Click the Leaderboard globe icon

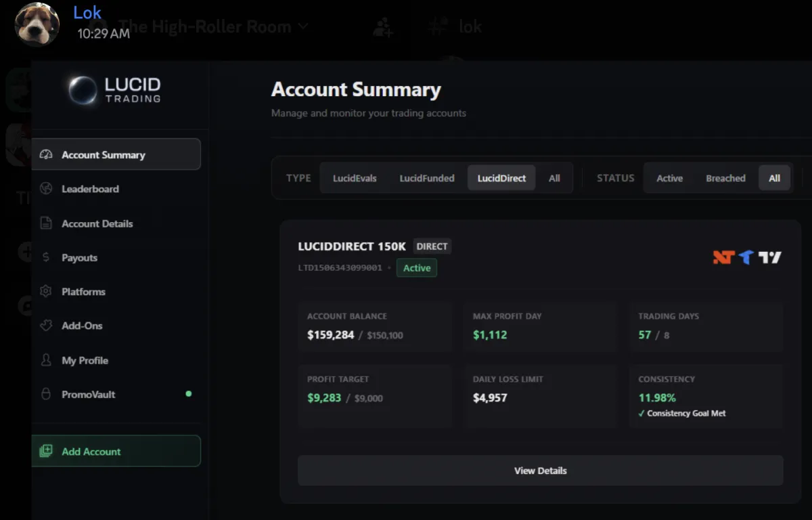coord(46,188)
